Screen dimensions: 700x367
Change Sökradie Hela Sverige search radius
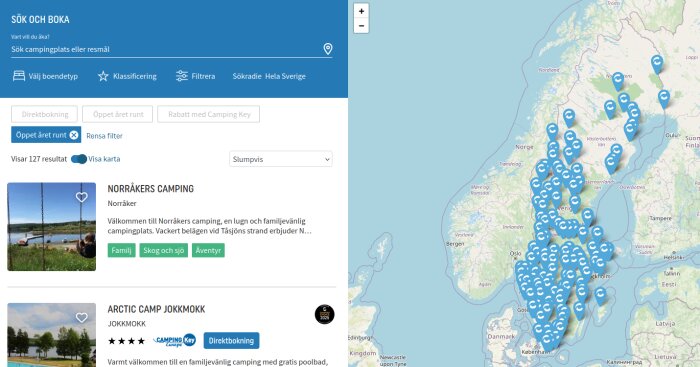tap(269, 76)
